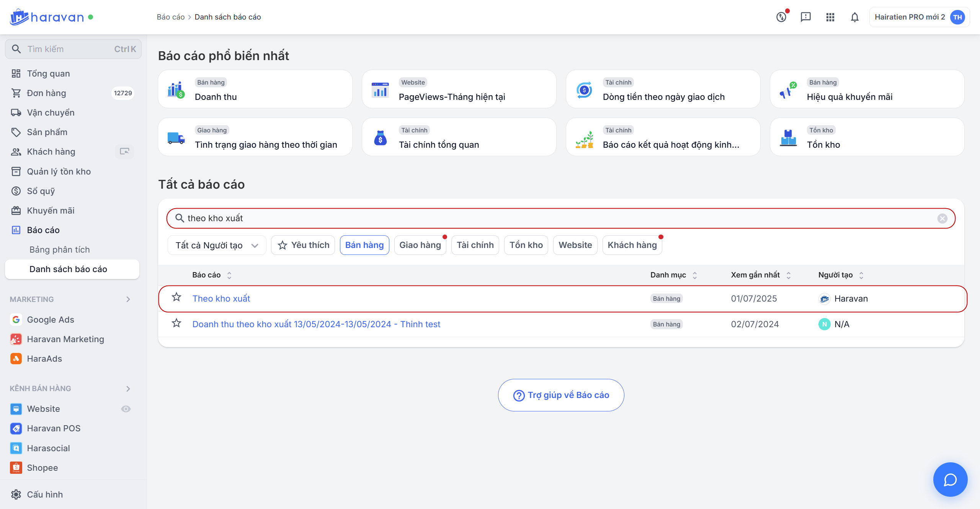980x509 pixels.
Task: Click the Khách hàng external window icon
Action: click(x=124, y=152)
